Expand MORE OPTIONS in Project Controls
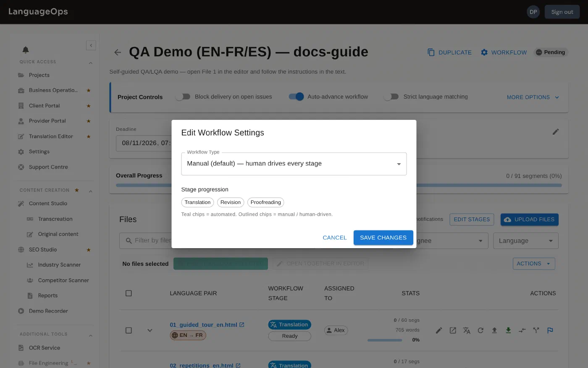Image resolution: width=588 pixels, height=368 pixels. pos(533,97)
